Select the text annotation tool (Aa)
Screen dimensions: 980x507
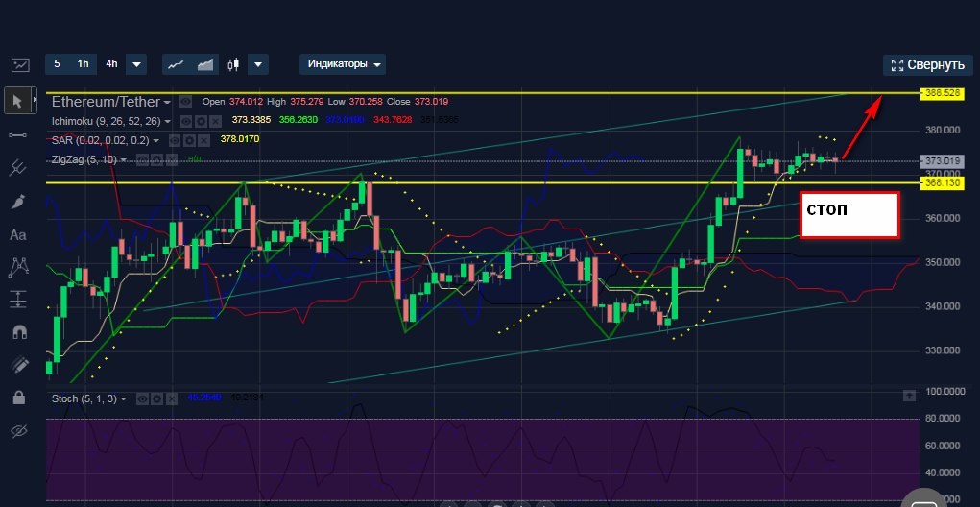18,235
